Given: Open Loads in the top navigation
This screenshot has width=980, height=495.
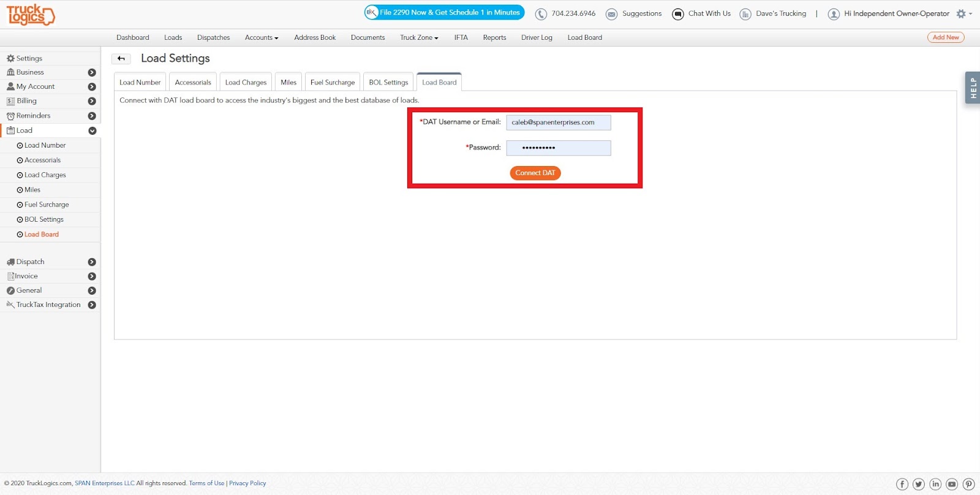Looking at the screenshot, I should click(173, 37).
